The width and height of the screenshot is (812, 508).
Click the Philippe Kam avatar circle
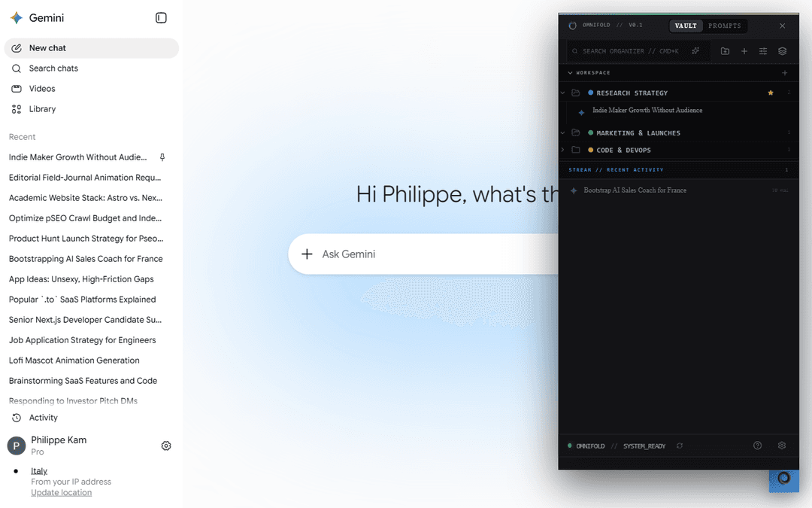click(x=16, y=446)
